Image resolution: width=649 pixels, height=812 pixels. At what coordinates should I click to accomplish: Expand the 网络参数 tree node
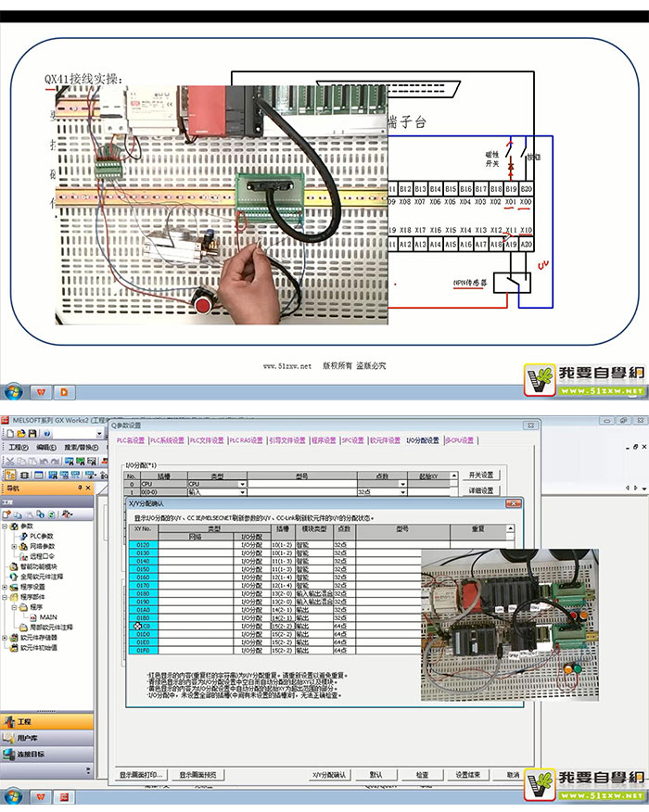click(14, 546)
